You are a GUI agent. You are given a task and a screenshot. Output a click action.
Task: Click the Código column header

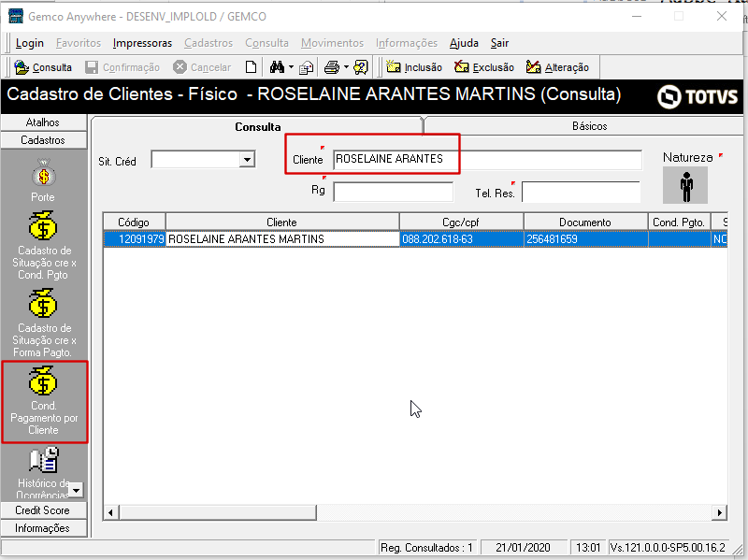tap(134, 223)
